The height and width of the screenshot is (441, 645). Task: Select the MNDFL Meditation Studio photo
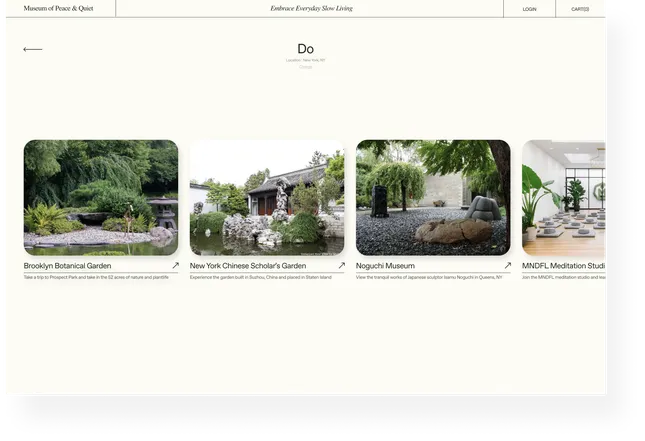[564, 197]
